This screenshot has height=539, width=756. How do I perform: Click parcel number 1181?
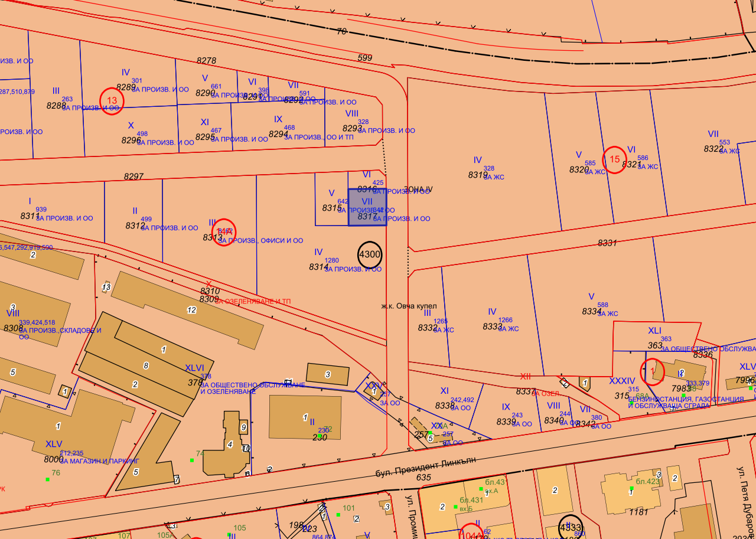coord(639,511)
